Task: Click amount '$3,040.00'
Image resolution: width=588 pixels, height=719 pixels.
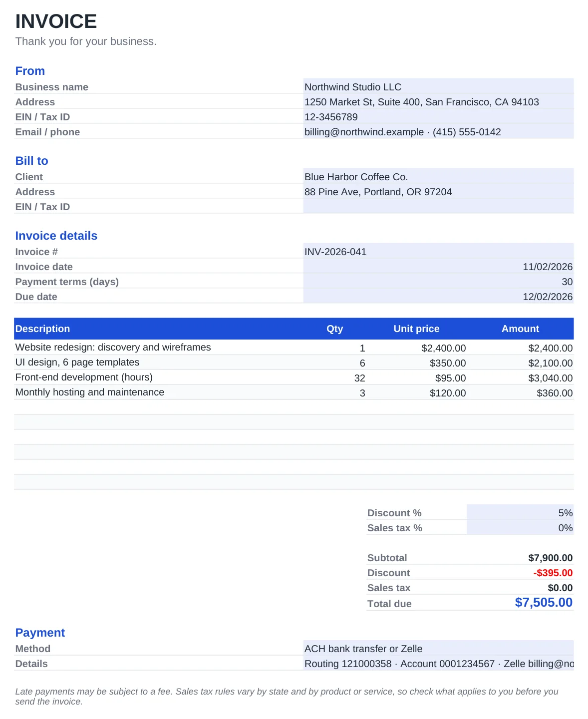Action: (551, 378)
